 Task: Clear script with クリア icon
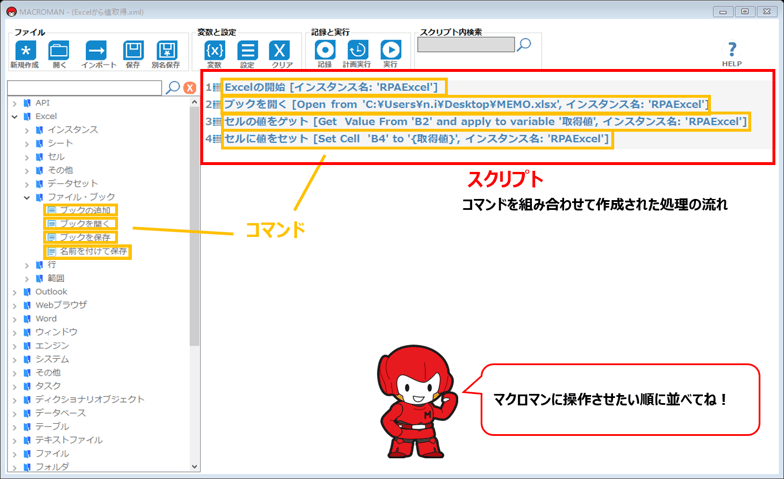click(281, 50)
